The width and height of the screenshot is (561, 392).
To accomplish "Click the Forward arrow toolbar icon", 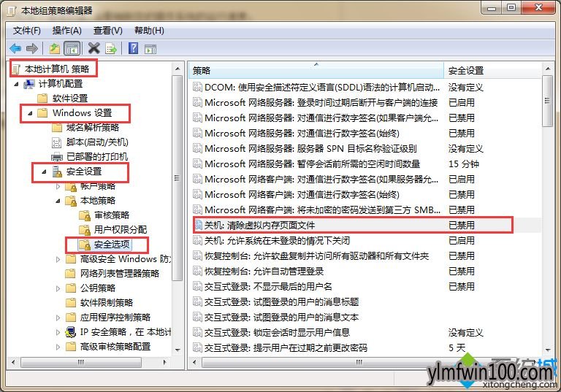I will tap(32, 48).
